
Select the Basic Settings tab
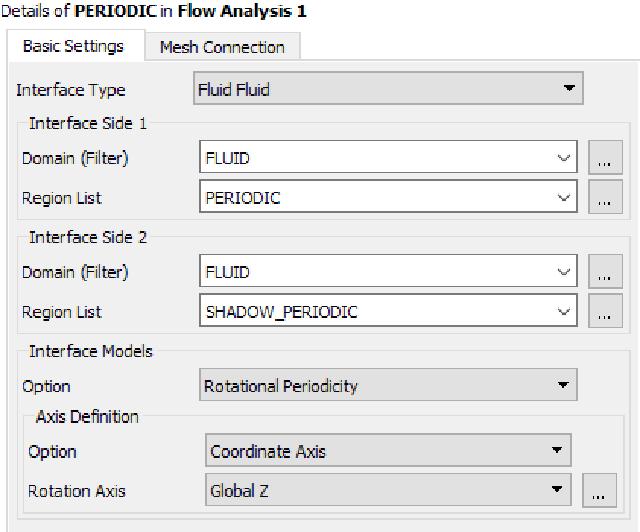[x=73, y=47]
